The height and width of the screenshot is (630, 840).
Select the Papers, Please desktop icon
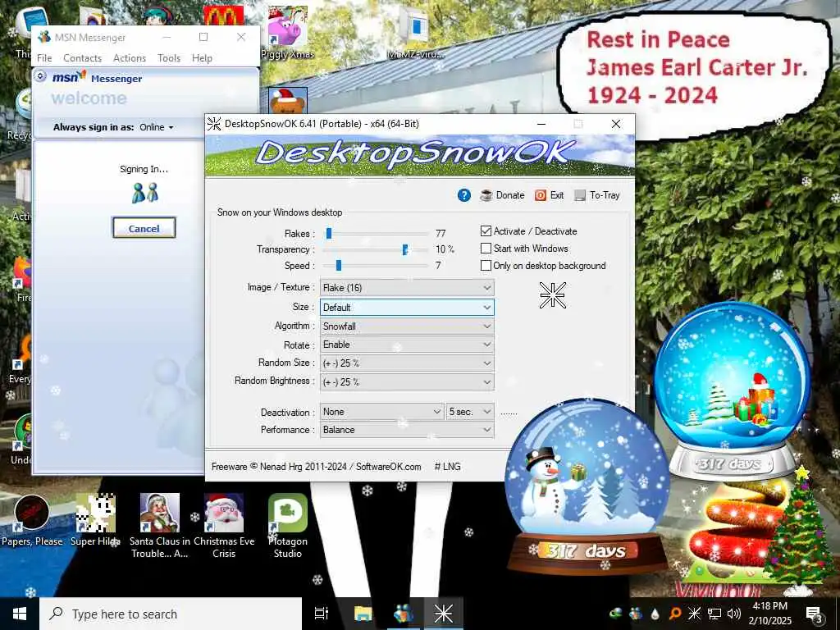(x=32, y=520)
